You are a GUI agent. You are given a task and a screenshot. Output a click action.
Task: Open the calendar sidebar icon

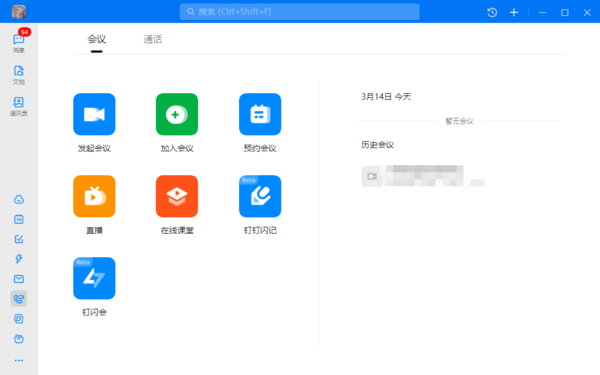[x=19, y=219]
